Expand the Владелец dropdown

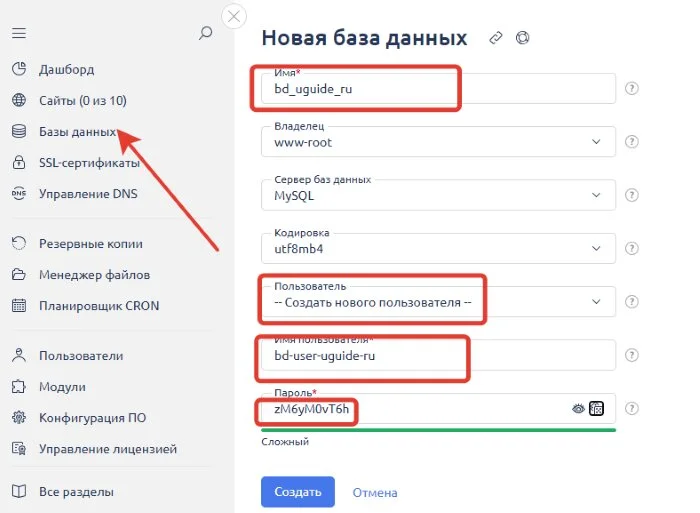pyautogui.click(x=438, y=142)
